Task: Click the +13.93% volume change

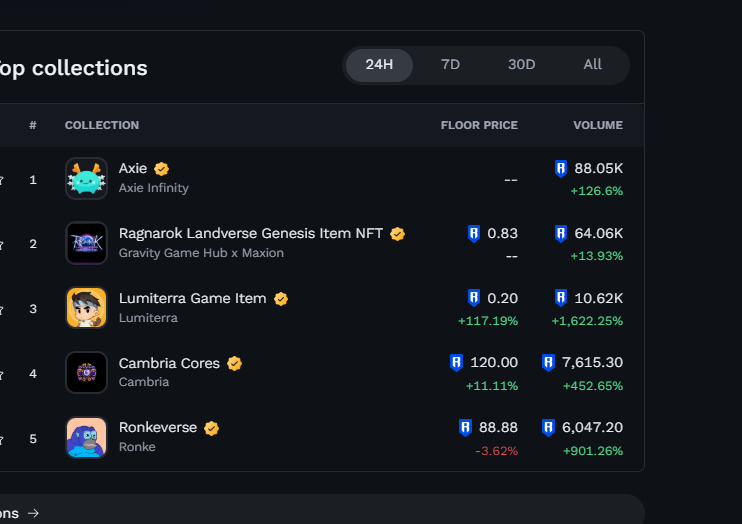Action: pos(596,256)
